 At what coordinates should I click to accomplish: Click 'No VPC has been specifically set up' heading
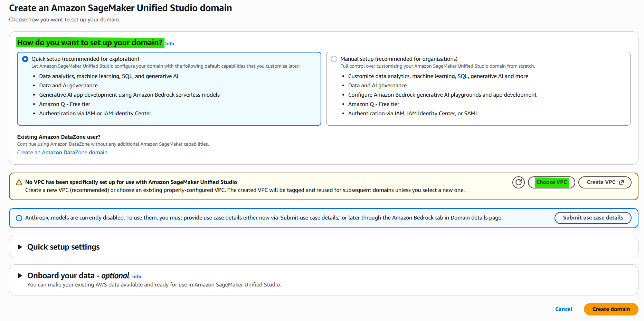(x=131, y=182)
